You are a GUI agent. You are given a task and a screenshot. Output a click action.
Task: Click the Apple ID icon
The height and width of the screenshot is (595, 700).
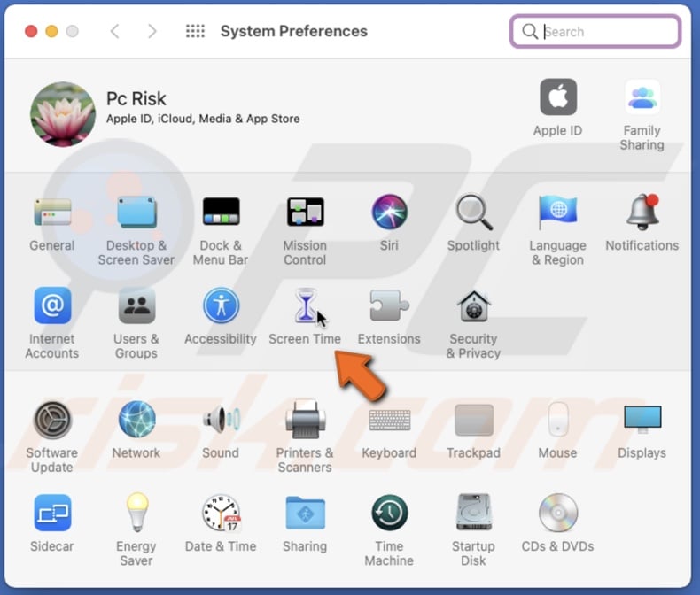[x=557, y=98]
